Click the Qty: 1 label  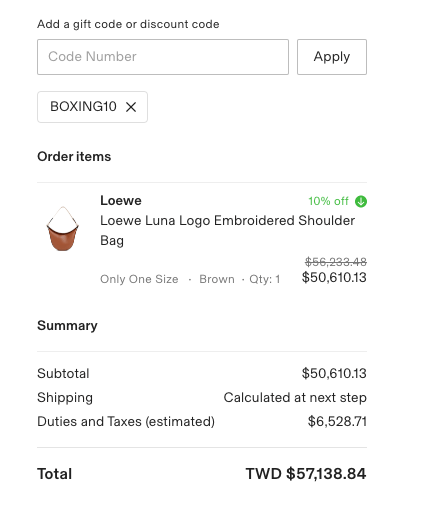[265, 279]
